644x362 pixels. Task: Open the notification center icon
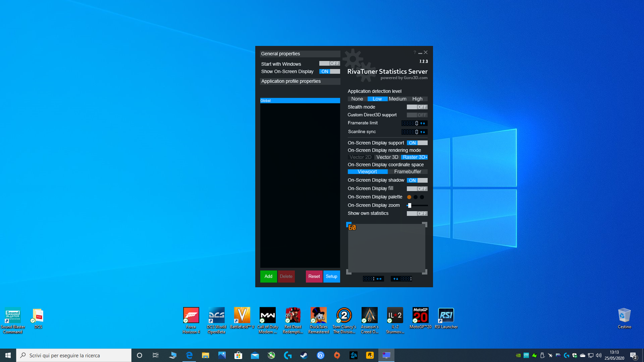click(634, 355)
